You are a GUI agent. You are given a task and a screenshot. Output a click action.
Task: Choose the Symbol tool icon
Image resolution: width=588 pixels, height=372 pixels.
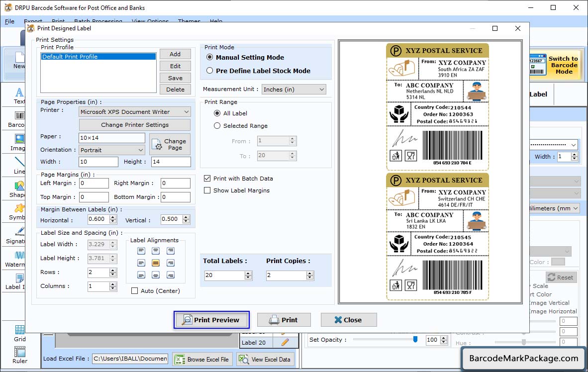(19, 208)
